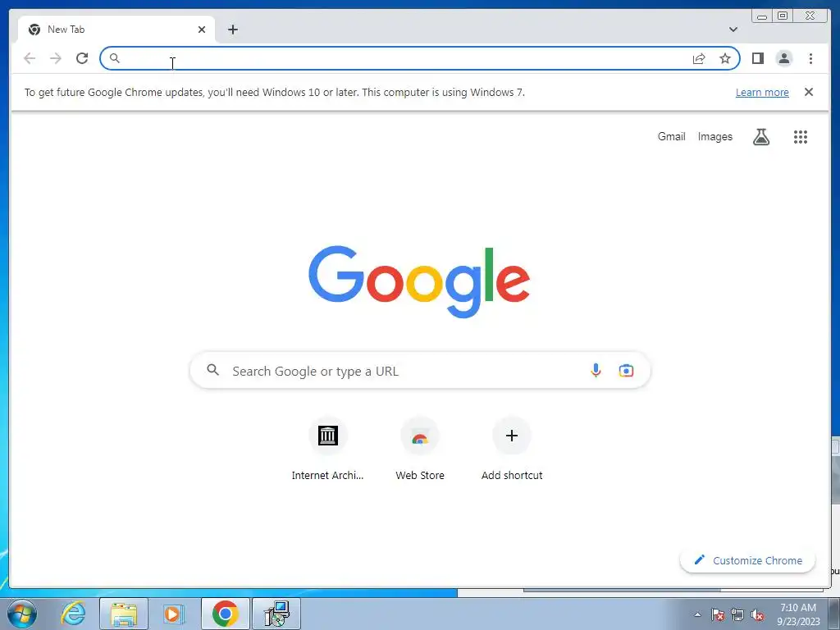The width and height of the screenshot is (840, 630).
Task: Open the muted volume tray icon
Action: 757,614
